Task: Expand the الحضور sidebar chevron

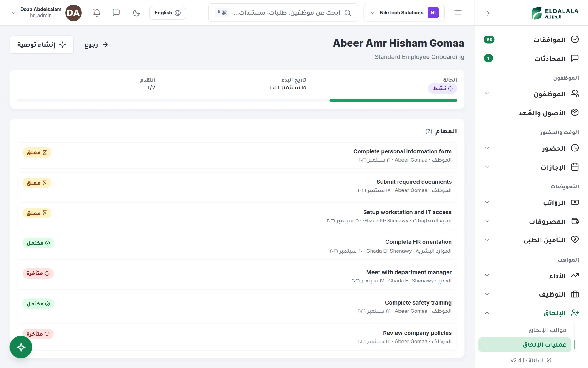Action: pos(487,148)
